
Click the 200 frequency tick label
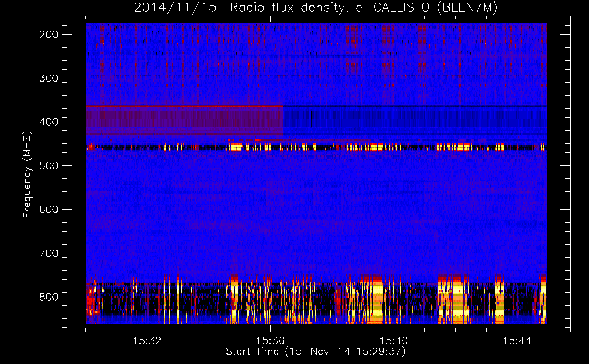[x=49, y=35]
